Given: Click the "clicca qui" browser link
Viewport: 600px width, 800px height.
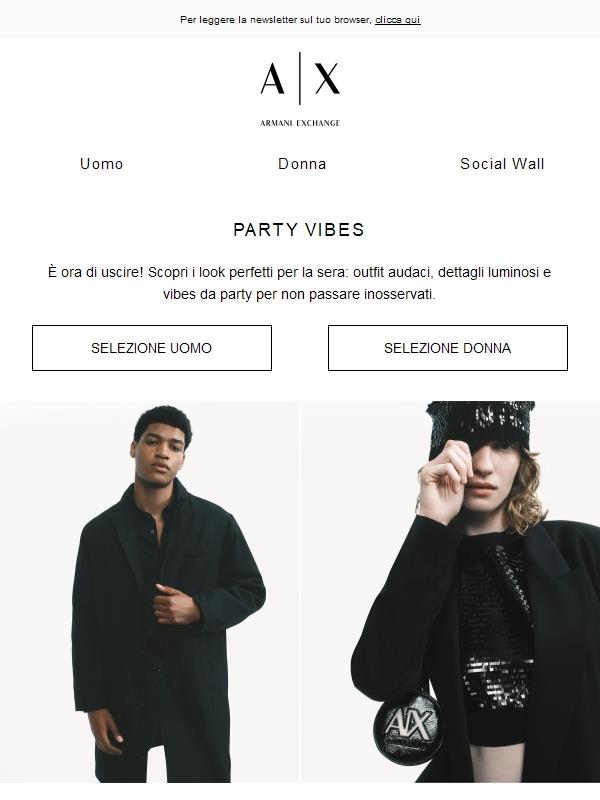Looking at the screenshot, I should pos(397,20).
